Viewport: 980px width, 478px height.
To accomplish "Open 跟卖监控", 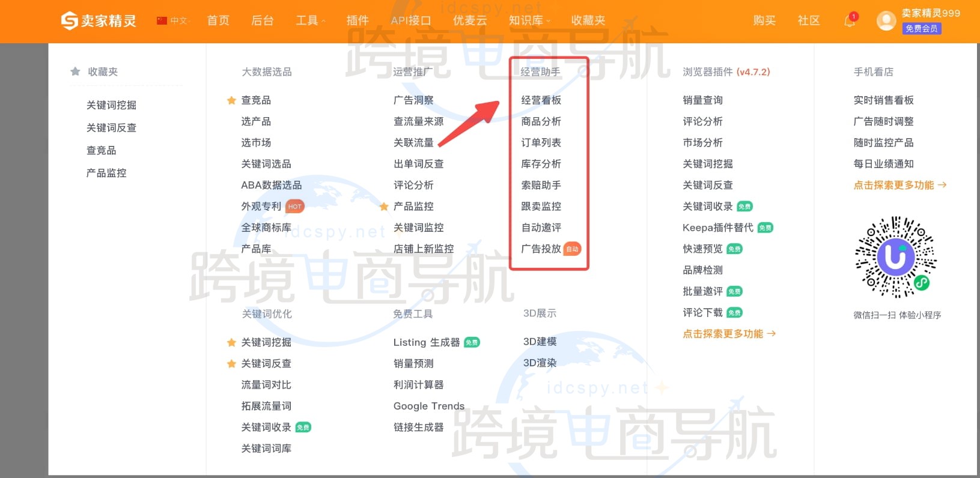I will [541, 207].
